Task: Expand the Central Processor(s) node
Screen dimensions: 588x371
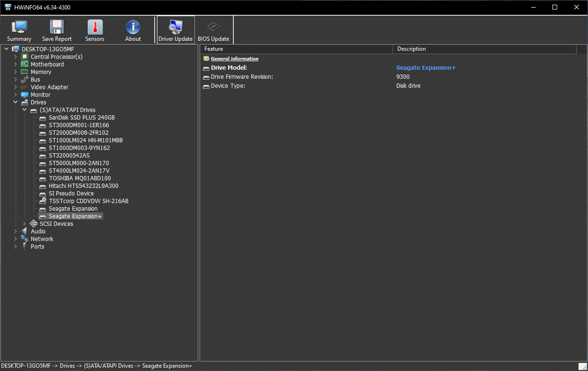Action: 15,57
